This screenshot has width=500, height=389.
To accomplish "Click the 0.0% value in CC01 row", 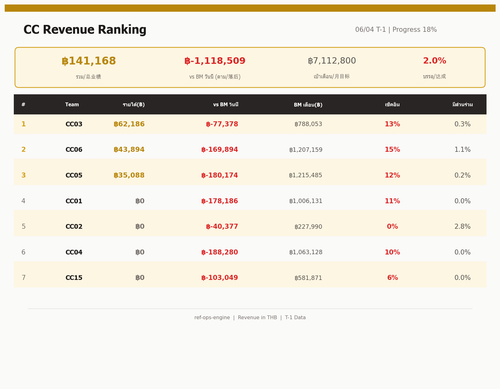I will click(462, 201).
